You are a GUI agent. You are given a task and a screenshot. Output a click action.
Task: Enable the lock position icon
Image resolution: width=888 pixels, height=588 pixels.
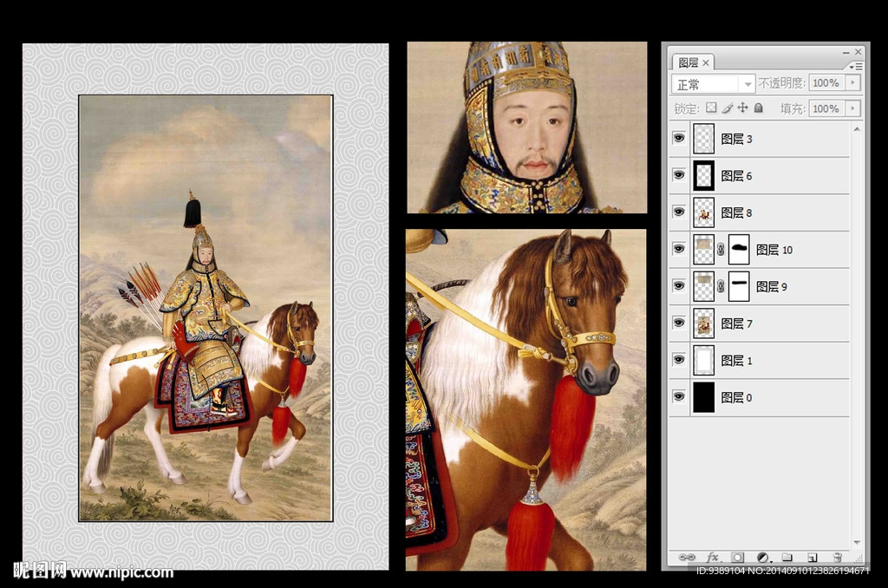click(743, 108)
